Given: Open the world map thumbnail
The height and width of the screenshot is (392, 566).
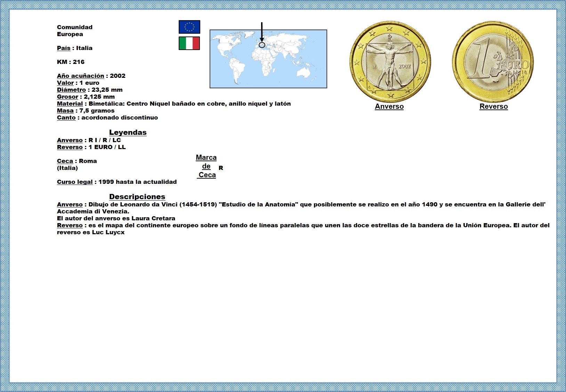Looking at the screenshot, I should [x=268, y=59].
